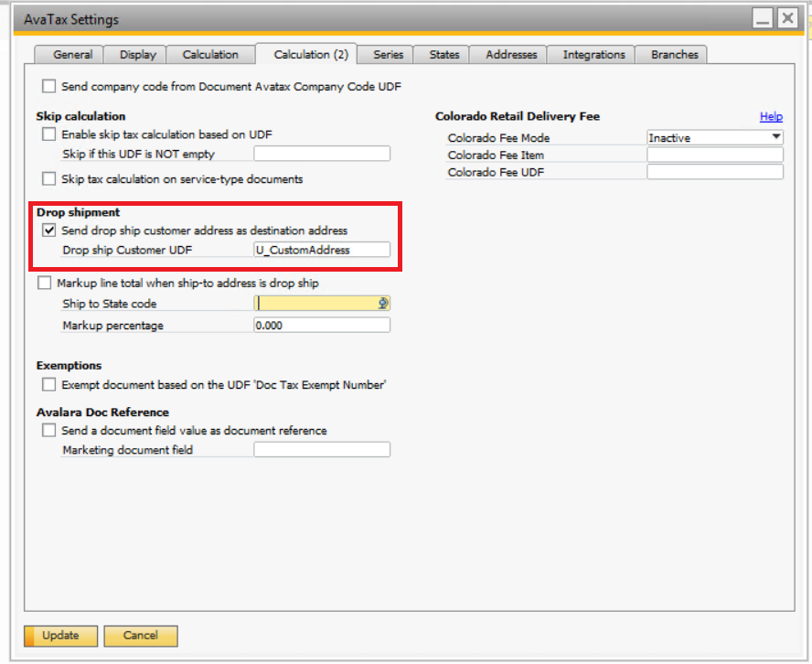Click the Skip if this UDF is NOT empty field
The width and height of the screenshot is (812, 664).
click(x=322, y=154)
